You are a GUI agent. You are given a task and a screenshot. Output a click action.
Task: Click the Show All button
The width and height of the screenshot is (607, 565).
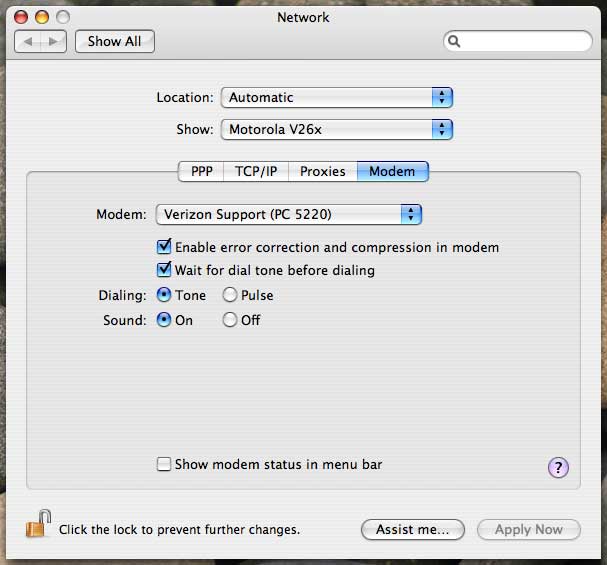115,41
